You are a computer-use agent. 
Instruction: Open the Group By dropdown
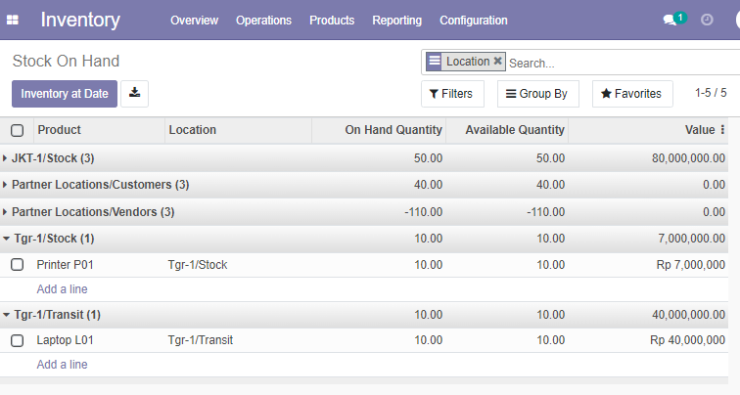point(538,94)
